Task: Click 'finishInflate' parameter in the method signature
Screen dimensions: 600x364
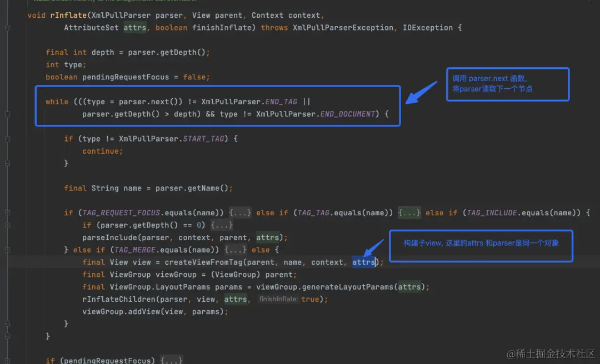Action: [x=222, y=28]
